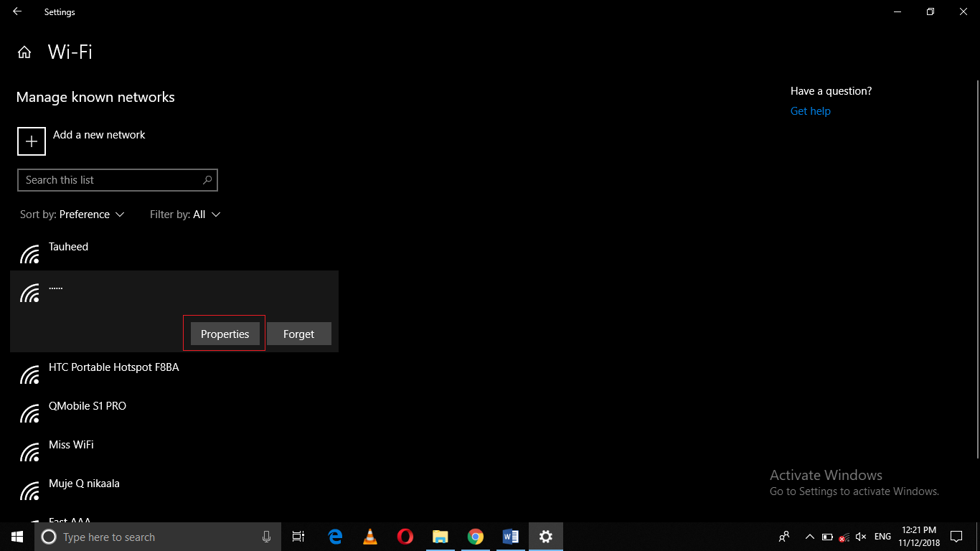Image resolution: width=980 pixels, height=551 pixels.
Task: Open Microsoft Word from the taskbar
Action: [x=510, y=537]
